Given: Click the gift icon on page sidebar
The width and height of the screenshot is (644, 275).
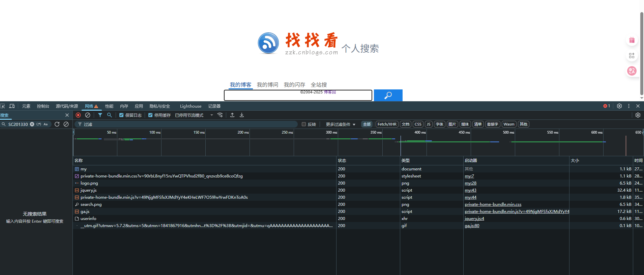Looking at the screenshot, I should pos(632,40).
